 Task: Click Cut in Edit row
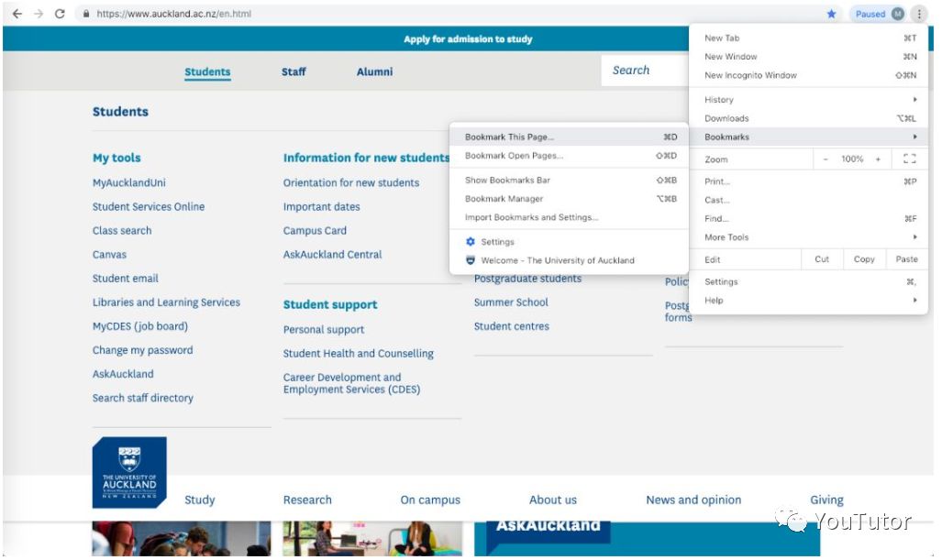coord(822,259)
